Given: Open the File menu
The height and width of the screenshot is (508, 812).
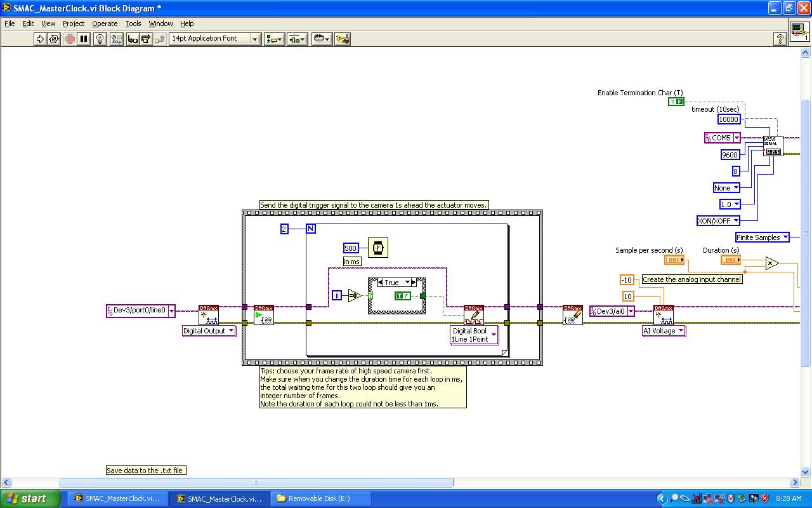Looking at the screenshot, I should pyautogui.click(x=10, y=23).
